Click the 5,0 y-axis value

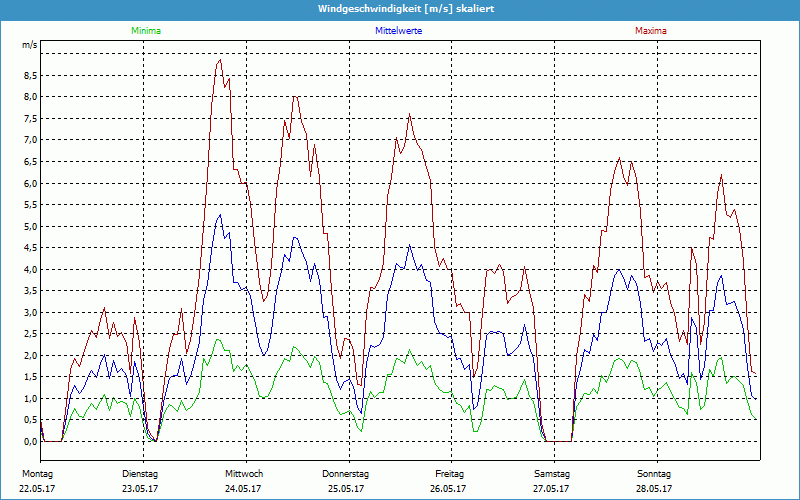(x=31, y=226)
